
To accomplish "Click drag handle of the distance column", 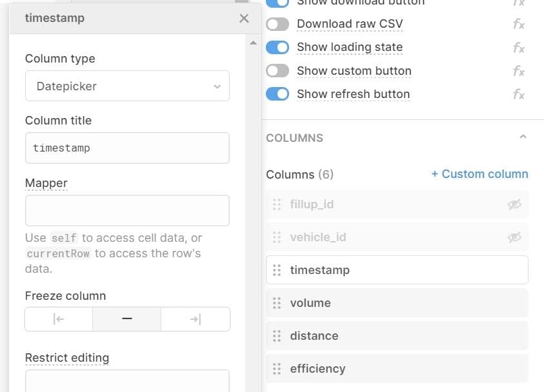I will [277, 336].
